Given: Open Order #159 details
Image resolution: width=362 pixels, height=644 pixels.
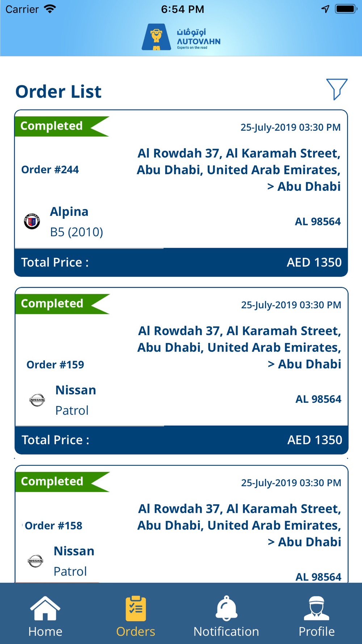Looking at the screenshot, I should pyautogui.click(x=55, y=364).
